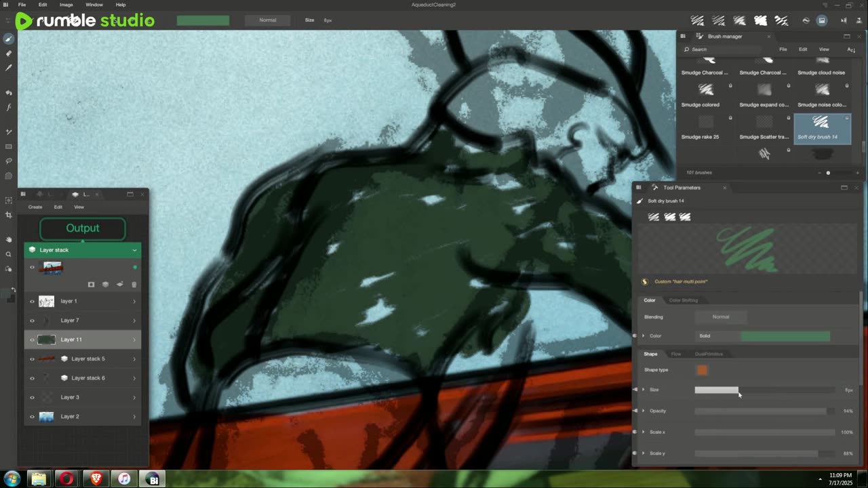Hide layer 1 with eye icon
The width and height of the screenshot is (868, 488).
tap(32, 302)
